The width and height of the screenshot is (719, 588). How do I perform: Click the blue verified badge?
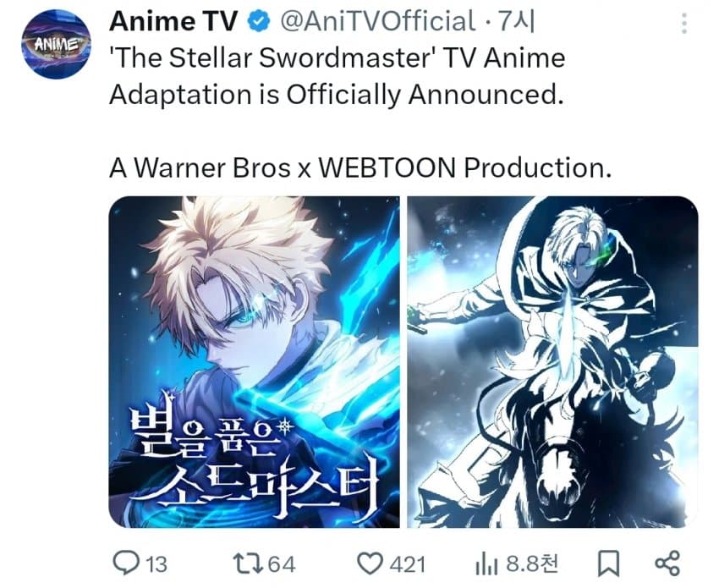(259, 22)
